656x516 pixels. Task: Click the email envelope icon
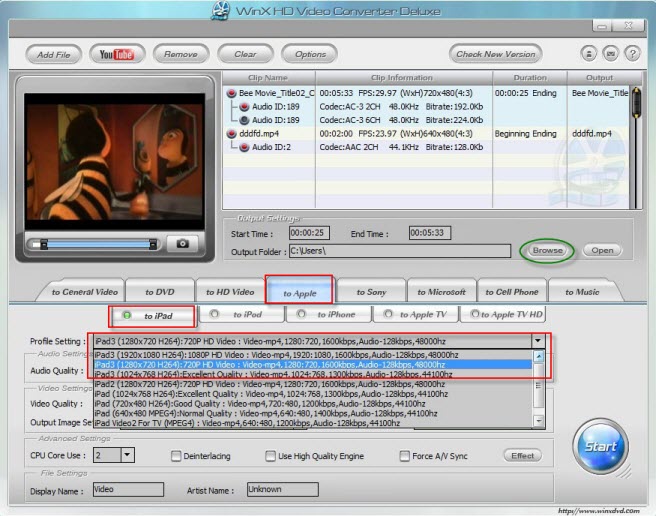point(611,54)
